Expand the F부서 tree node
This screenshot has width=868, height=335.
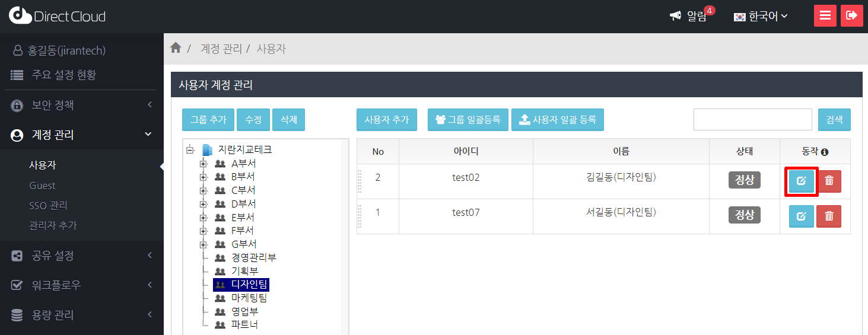[x=204, y=231]
